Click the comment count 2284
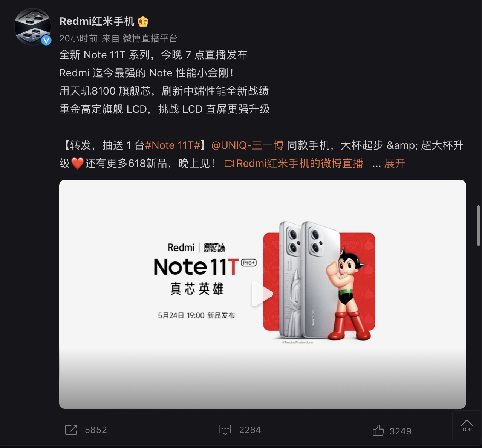The width and height of the screenshot is (482, 448). pyautogui.click(x=250, y=430)
